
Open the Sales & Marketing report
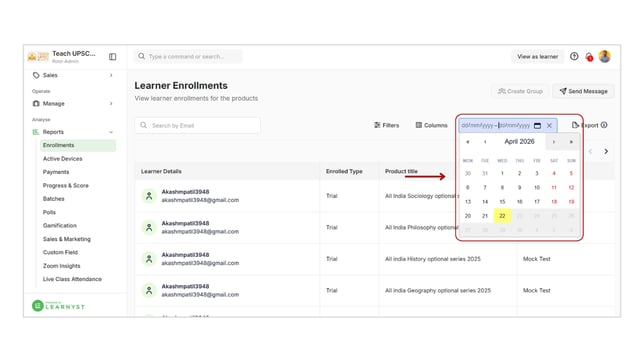click(x=67, y=239)
